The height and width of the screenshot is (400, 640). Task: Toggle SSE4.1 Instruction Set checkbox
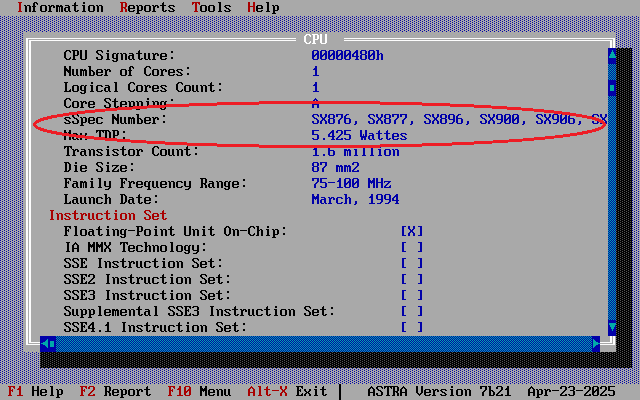tap(412, 327)
